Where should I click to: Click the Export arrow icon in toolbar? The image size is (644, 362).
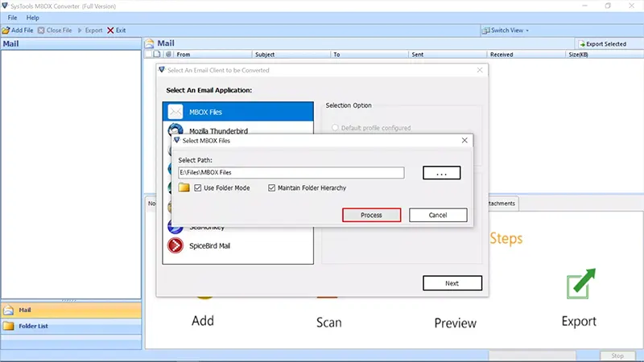click(x=80, y=31)
